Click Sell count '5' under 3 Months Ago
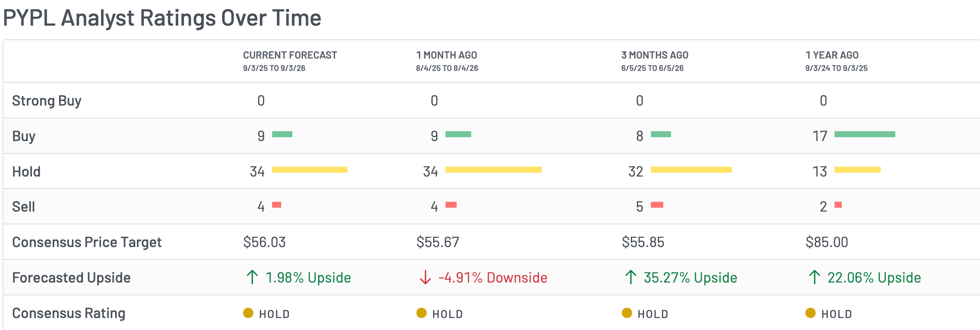This screenshot has height=330, width=980. [640, 207]
